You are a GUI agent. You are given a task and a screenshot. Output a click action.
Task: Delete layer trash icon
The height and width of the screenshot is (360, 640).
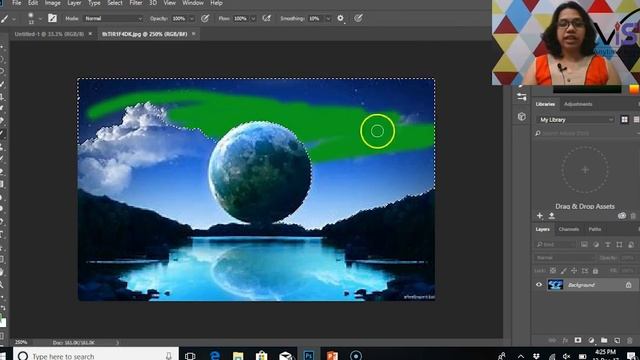click(x=630, y=340)
